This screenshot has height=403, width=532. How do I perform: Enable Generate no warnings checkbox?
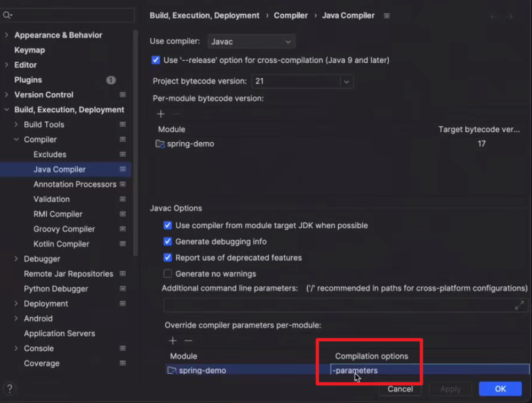tap(168, 273)
